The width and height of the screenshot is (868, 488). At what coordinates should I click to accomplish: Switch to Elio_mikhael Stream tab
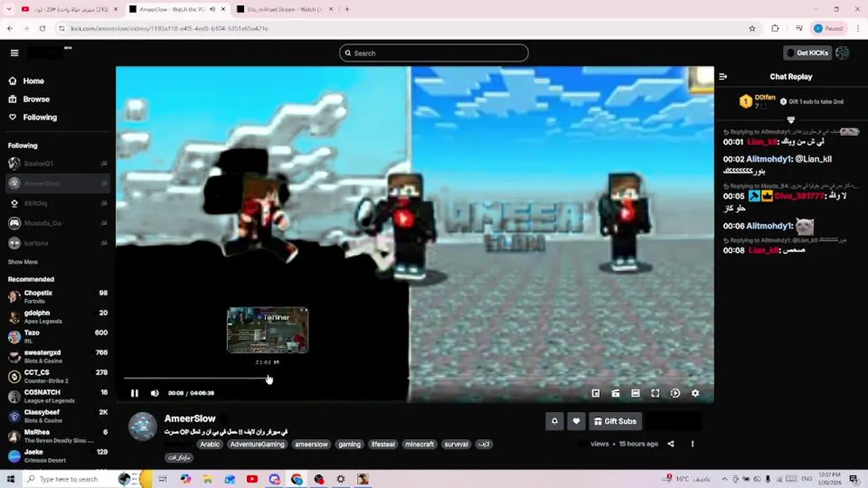(283, 9)
